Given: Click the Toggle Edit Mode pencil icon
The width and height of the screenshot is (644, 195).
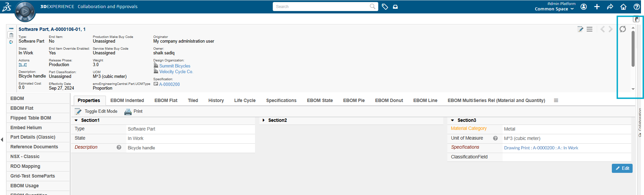Looking at the screenshot, I should (x=78, y=111).
